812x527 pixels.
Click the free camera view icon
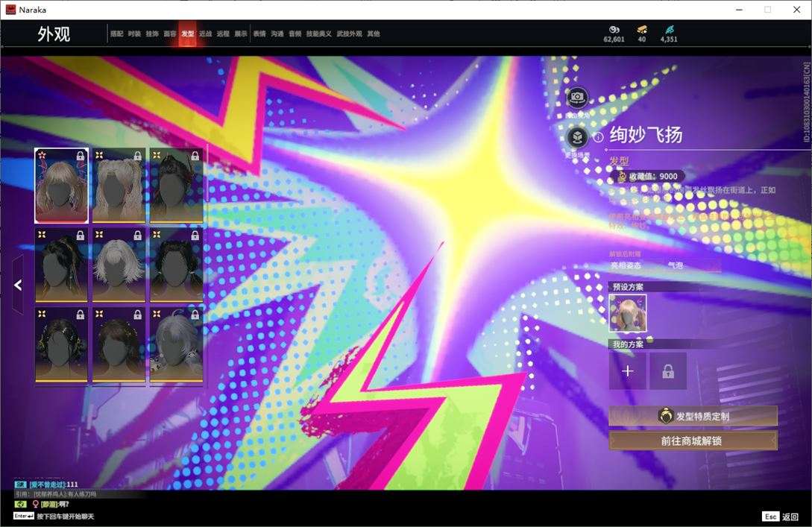576,98
